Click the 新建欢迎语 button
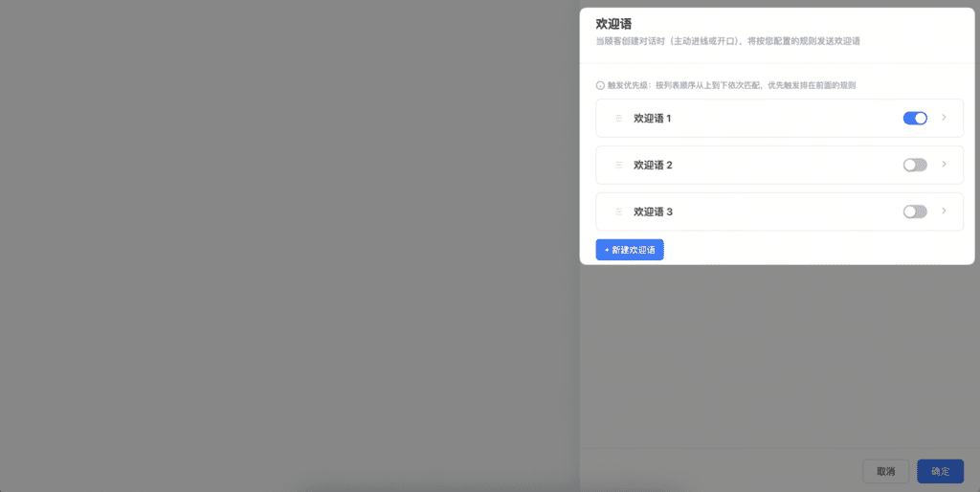Screen dimensions: 980x492 630,250
